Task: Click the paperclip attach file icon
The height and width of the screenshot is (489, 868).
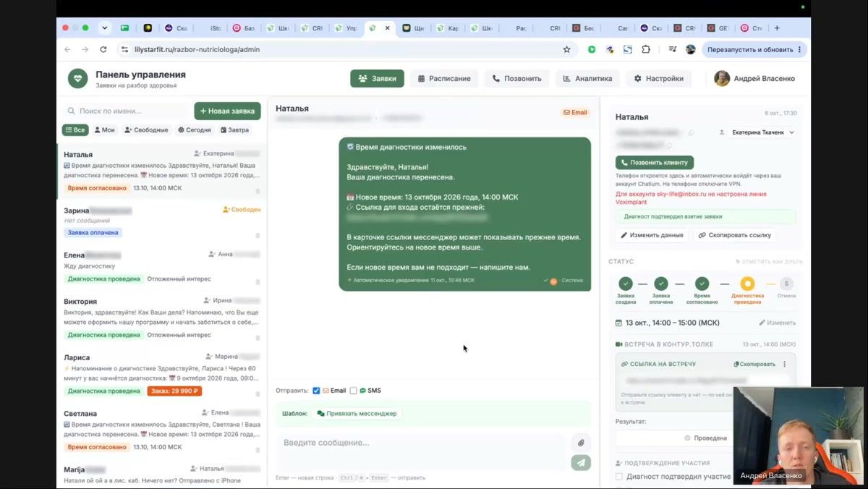Action: pyautogui.click(x=580, y=443)
